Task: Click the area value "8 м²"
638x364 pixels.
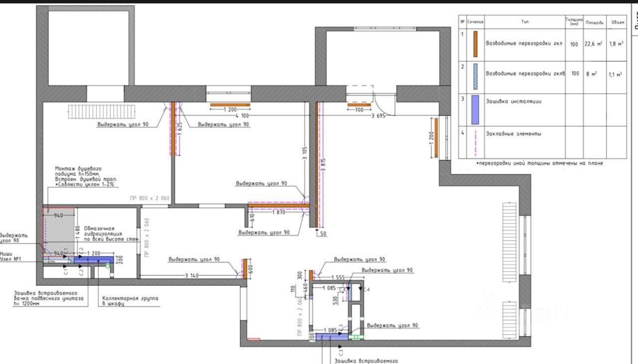Action: (x=592, y=74)
